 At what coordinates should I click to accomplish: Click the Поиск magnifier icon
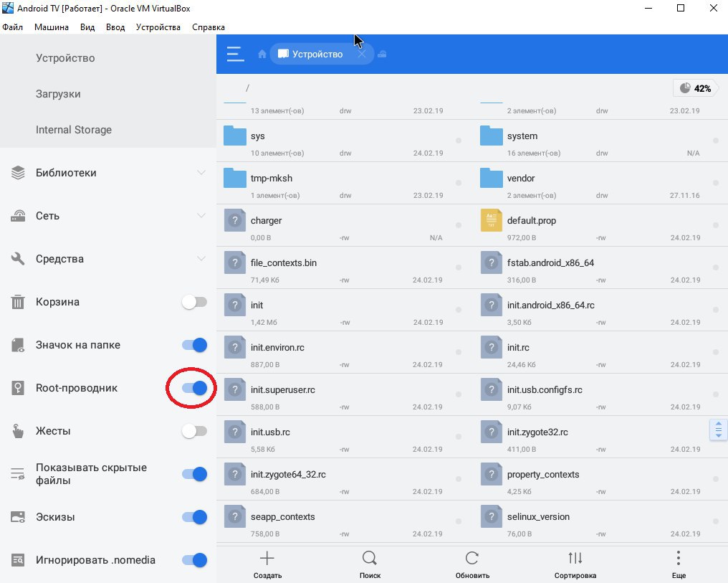click(x=370, y=558)
